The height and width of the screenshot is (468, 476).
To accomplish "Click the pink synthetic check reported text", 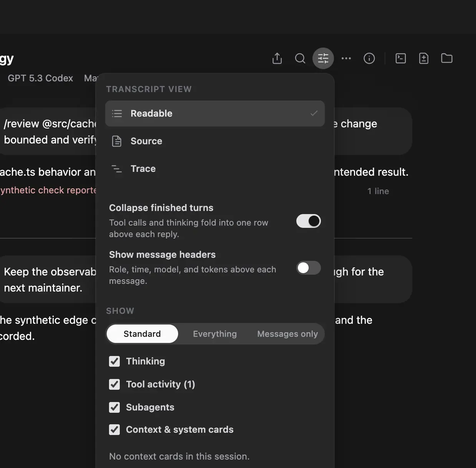I will 48,190.
